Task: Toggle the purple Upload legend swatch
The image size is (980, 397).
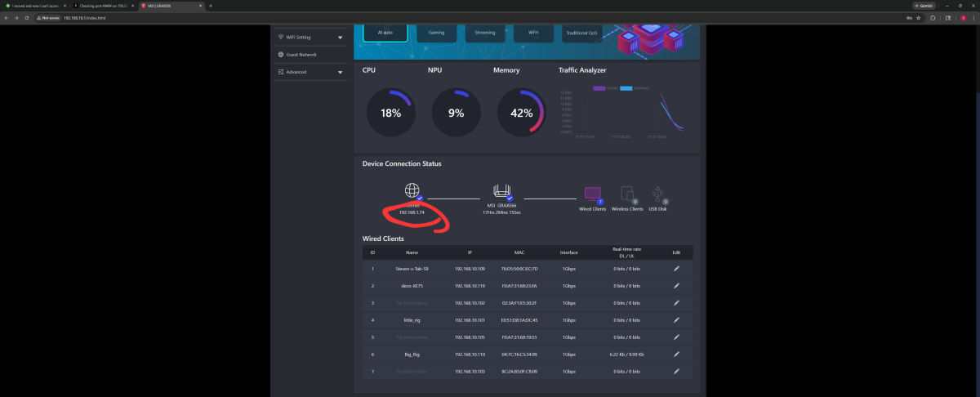Action: tap(599, 87)
